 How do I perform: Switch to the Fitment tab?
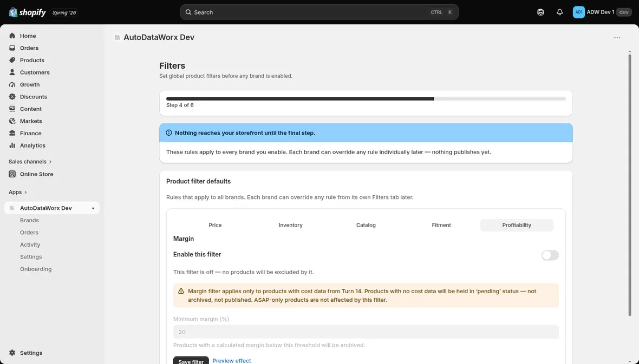pos(441,225)
